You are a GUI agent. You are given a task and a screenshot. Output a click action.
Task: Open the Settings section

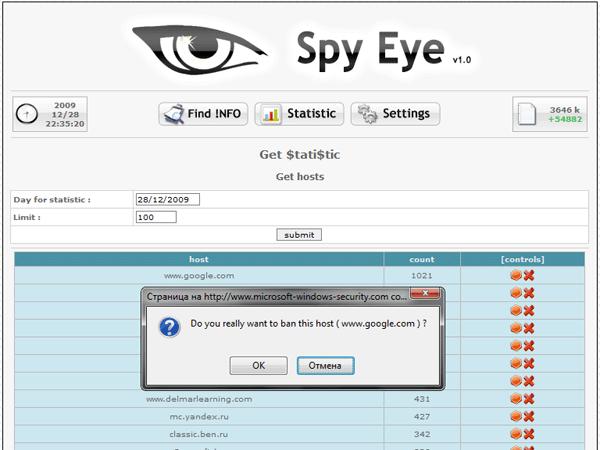click(395, 114)
